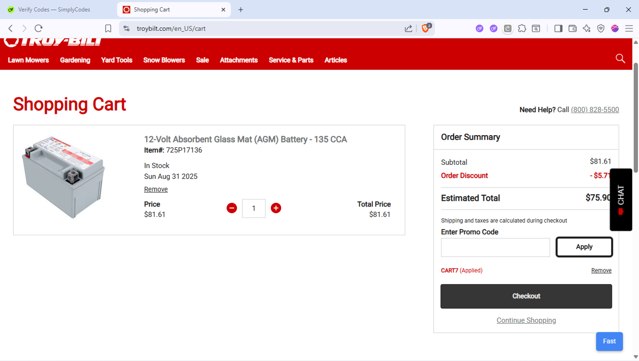Call the (800) 828-5500 help number link
The image size is (639, 361).
595,110
